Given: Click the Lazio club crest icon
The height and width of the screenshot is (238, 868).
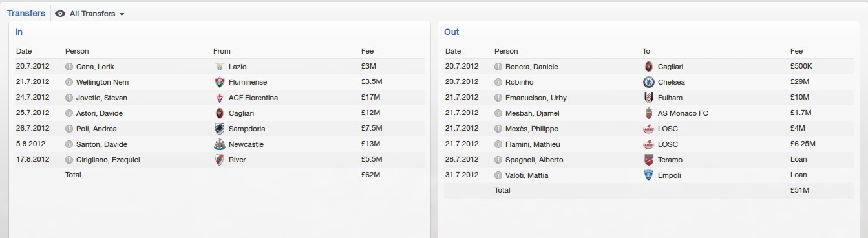Looking at the screenshot, I should (220, 67).
